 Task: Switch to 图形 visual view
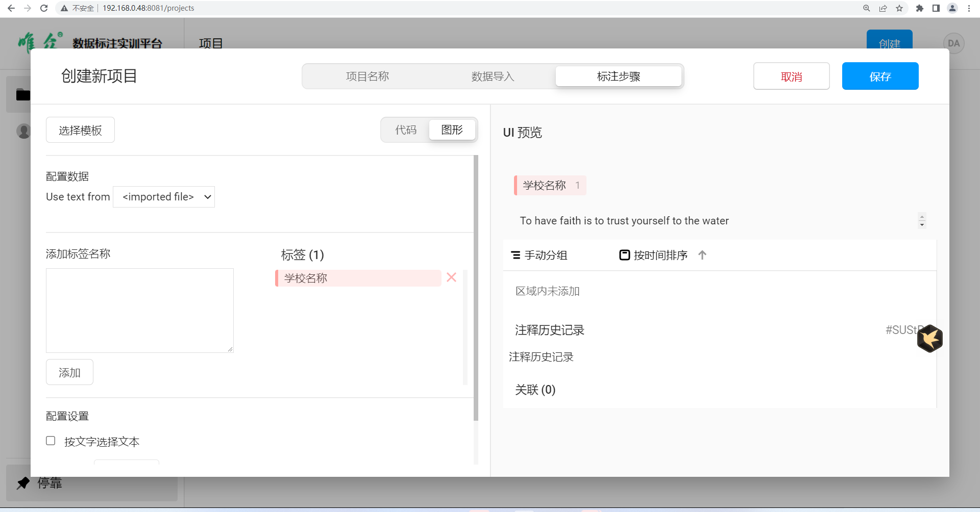(x=452, y=130)
